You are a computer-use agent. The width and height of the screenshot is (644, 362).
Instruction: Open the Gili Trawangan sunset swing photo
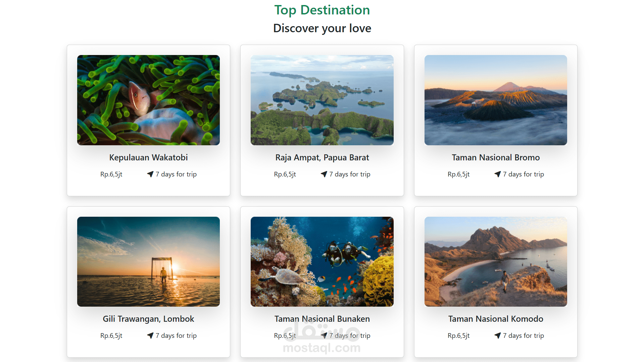(148, 262)
